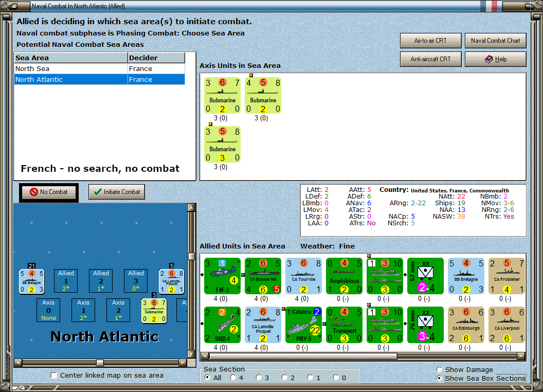Choose sea section 3 radio button
The image size is (543, 392).
coord(259,378)
